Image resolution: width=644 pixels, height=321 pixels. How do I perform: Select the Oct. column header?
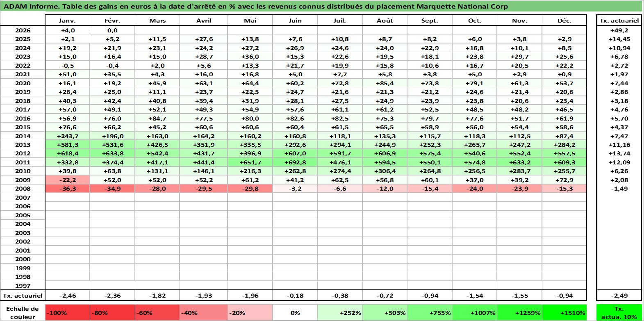(475, 20)
